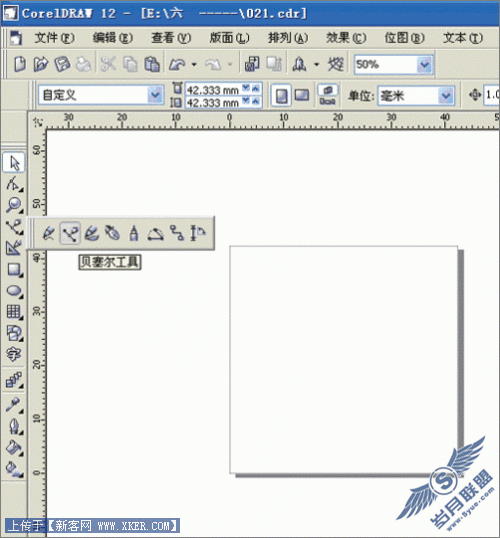500x538 pixels.
Task: Select the Smart Drawing tool
Action: tap(14, 248)
